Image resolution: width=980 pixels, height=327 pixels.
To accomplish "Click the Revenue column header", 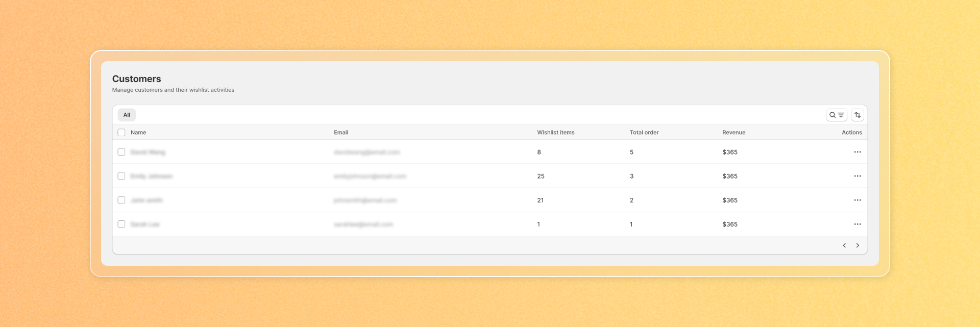I will [x=734, y=132].
